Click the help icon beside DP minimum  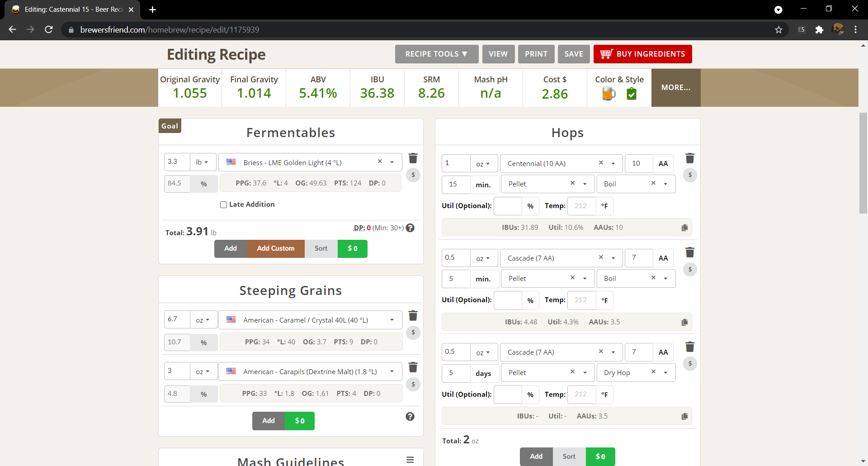[x=410, y=228]
